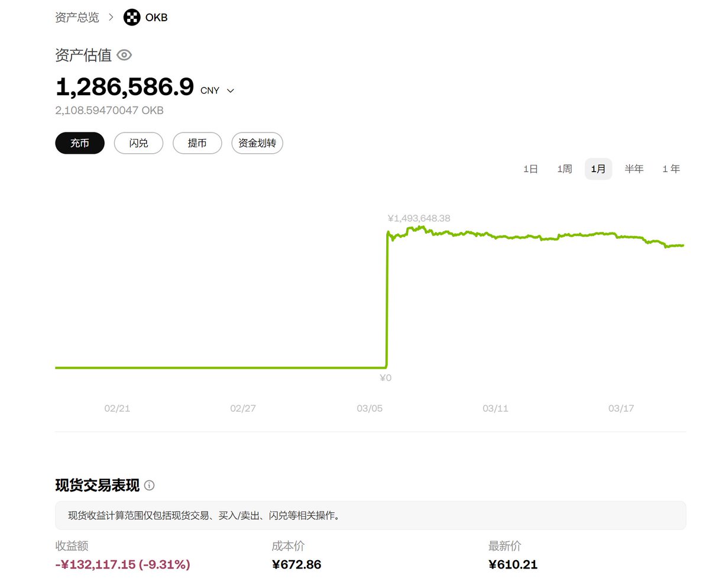Click the 03/11 date label on chart axis

point(495,408)
